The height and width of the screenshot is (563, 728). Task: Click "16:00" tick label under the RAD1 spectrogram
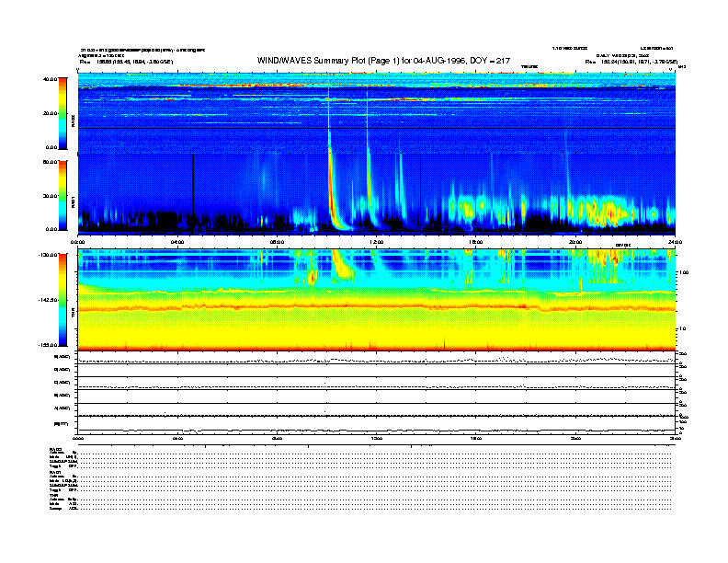476,242
